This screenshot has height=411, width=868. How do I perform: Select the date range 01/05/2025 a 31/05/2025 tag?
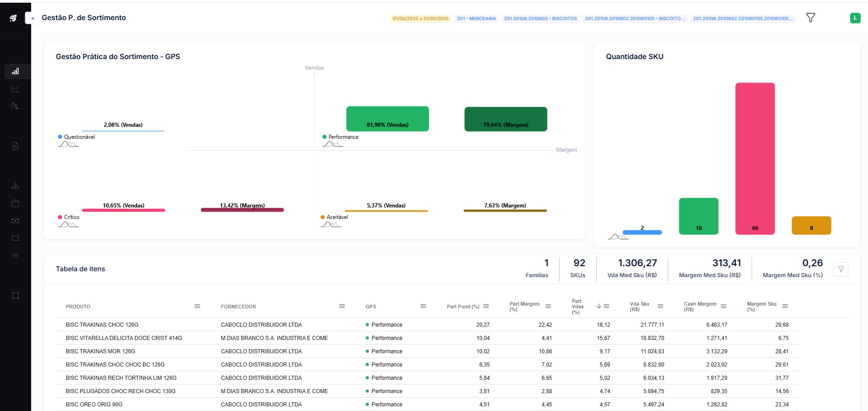pos(420,19)
